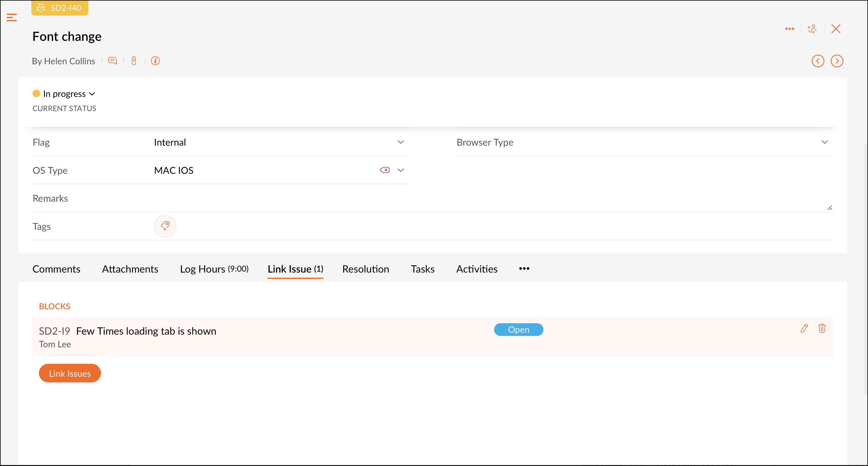The width and height of the screenshot is (868, 466).
Task: Expand the Browser Type dropdown
Action: (824, 142)
